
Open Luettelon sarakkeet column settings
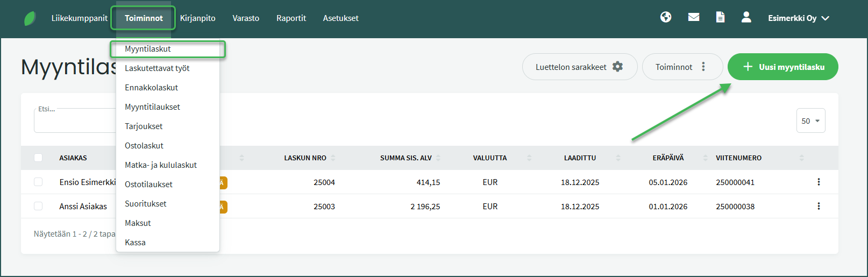coord(579,67)
